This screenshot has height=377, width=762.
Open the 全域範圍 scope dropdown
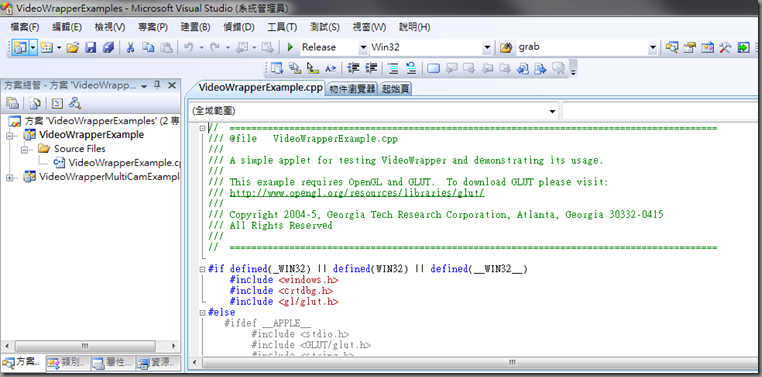coord(553,111)
